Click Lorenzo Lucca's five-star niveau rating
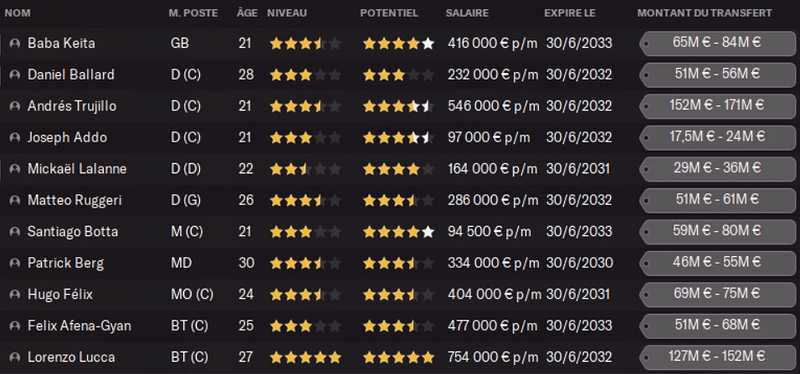Screen dimensions: 800x374 tap(305, 357)
